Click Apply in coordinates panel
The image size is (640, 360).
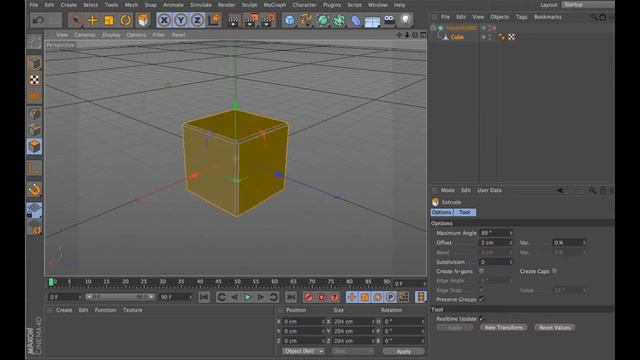click(x=404, y=351)
